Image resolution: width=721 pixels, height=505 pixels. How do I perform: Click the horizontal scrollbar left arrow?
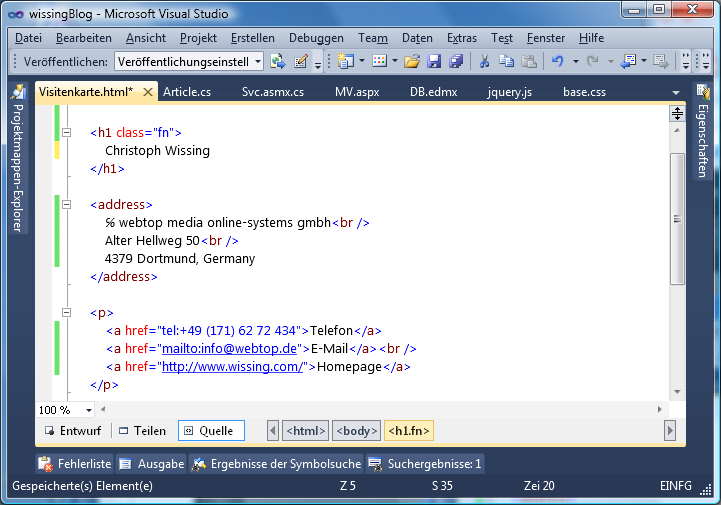(x=103, y=409)
